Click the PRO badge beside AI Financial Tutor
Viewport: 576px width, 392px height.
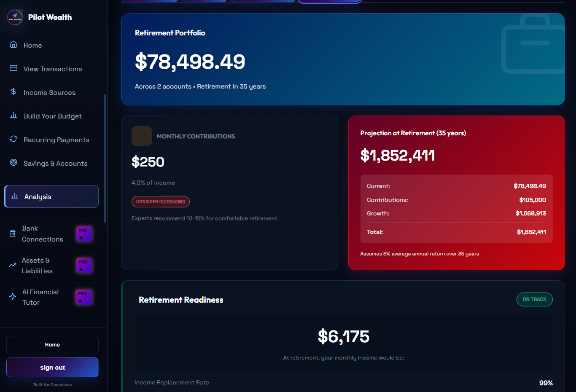[x=84, y=297]
